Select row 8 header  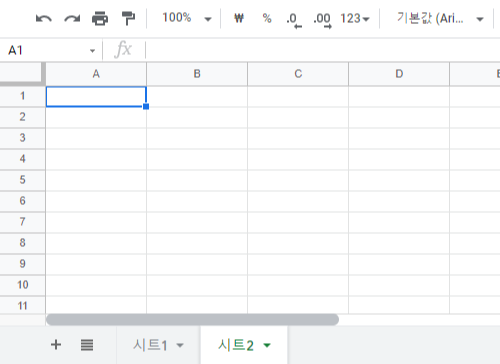(22, 243)
